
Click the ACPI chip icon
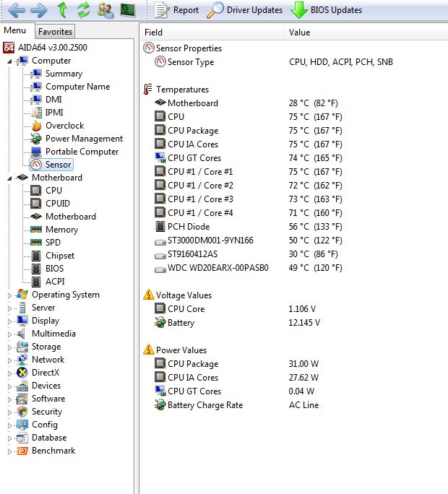[36, 282]
